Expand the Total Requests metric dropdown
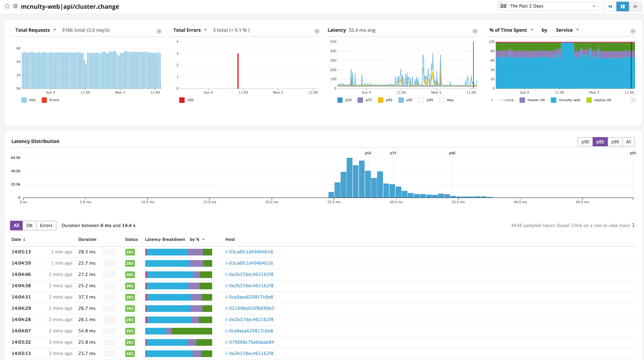This screenshot has width=644, height=360. tap(55, 30)
